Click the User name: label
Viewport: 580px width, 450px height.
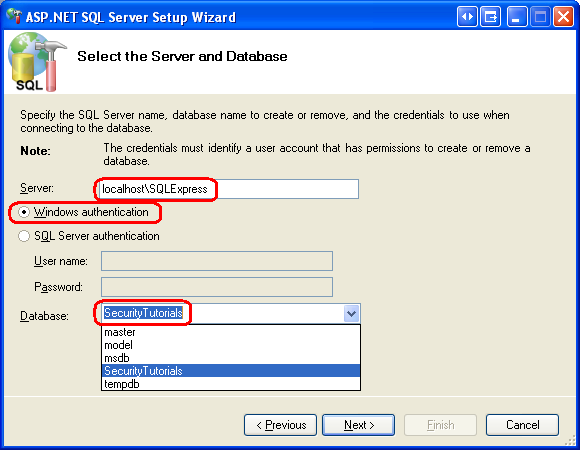[x=61, y=261]
